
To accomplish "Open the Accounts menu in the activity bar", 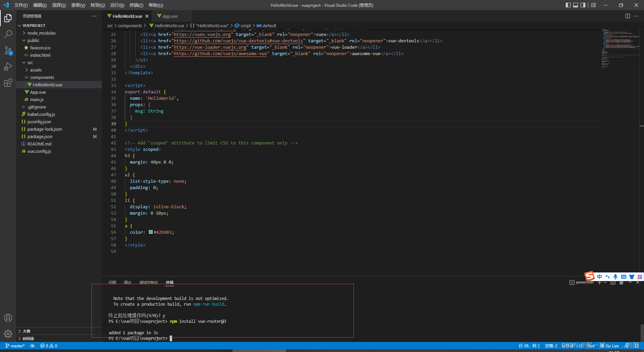I will (x=8, y=318).
